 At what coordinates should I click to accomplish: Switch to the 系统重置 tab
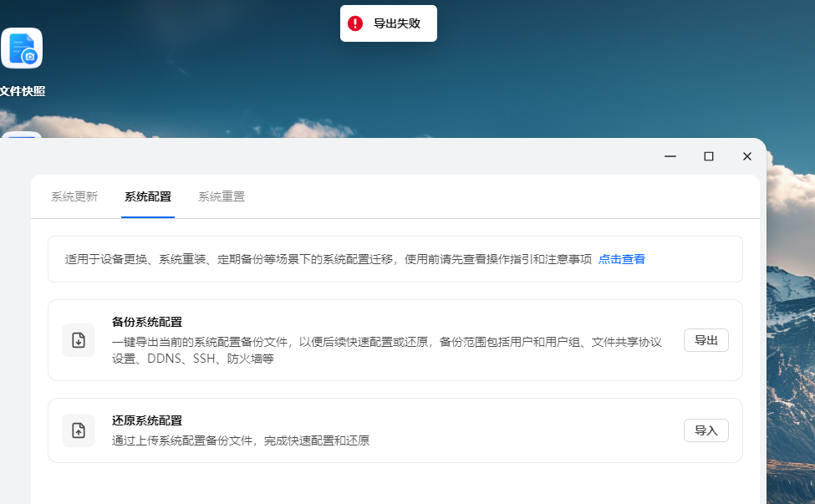pos(222,196)
